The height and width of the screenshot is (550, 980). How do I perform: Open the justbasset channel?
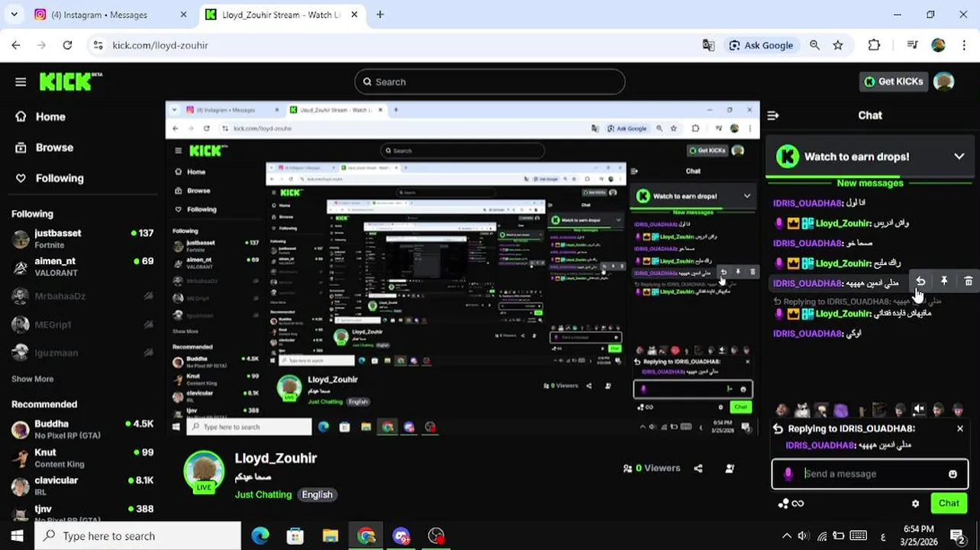tap(82, 238)
